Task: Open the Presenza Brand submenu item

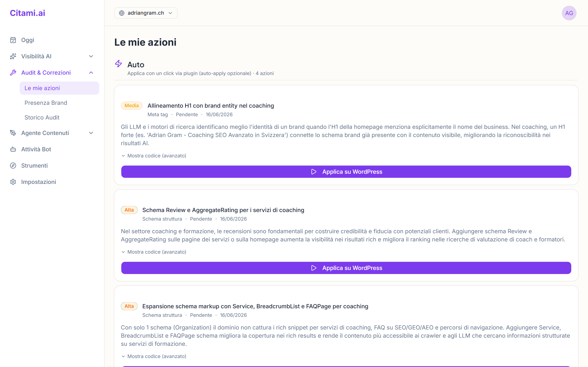Action: coord(46,103)
